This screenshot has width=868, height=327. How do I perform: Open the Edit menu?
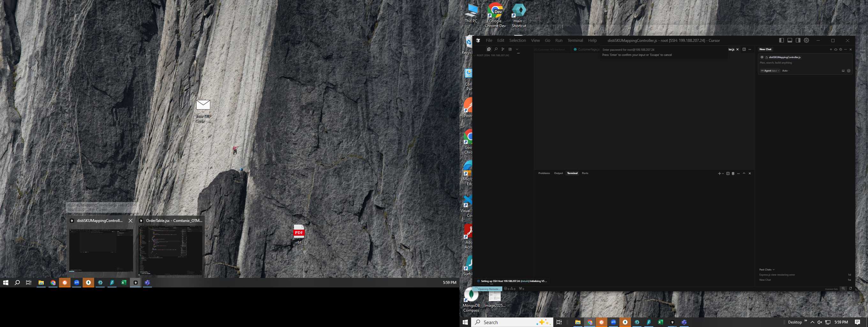[x=501, y=41]
